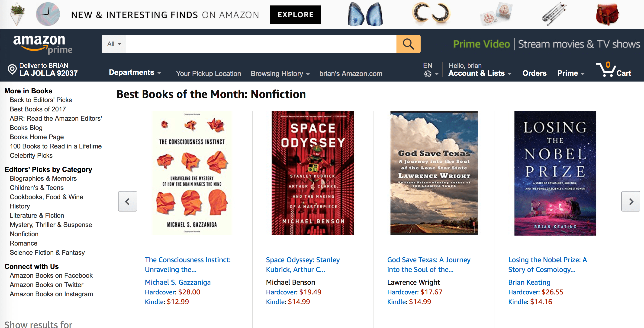Open the Space Odyssey book cover

(313, 173)
